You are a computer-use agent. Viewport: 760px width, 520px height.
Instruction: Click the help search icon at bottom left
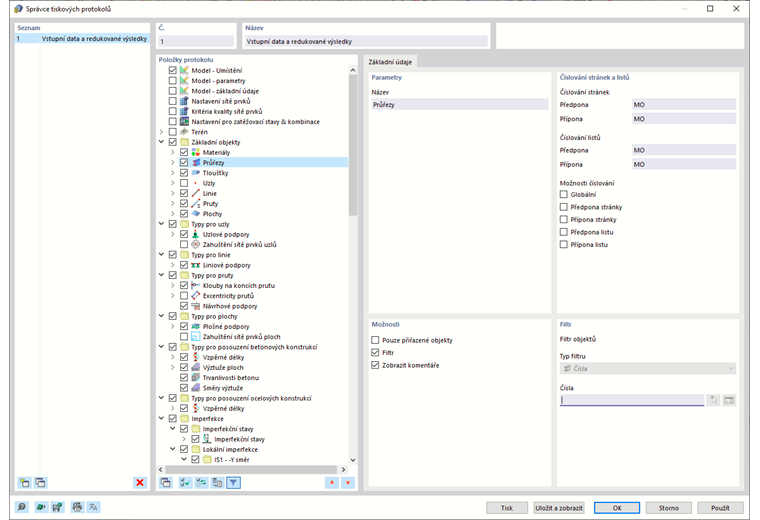click(22, 507)
